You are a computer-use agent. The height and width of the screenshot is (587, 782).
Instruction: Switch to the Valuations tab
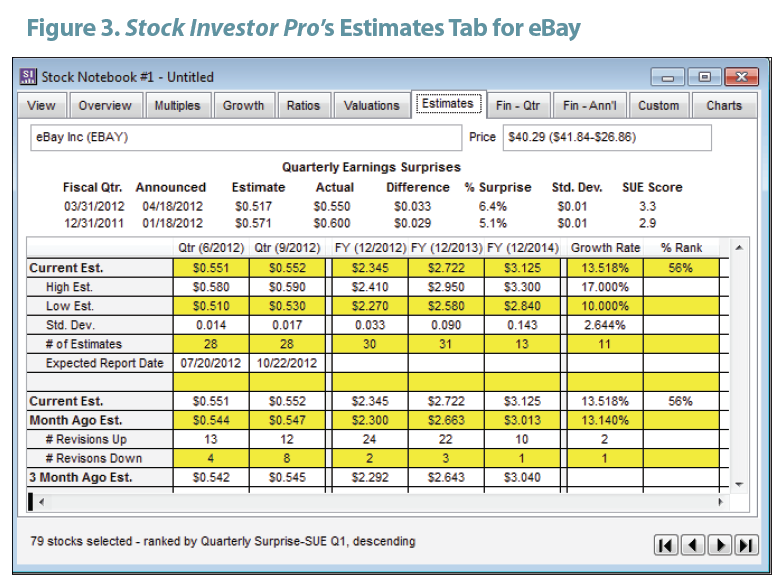(372, 106)
